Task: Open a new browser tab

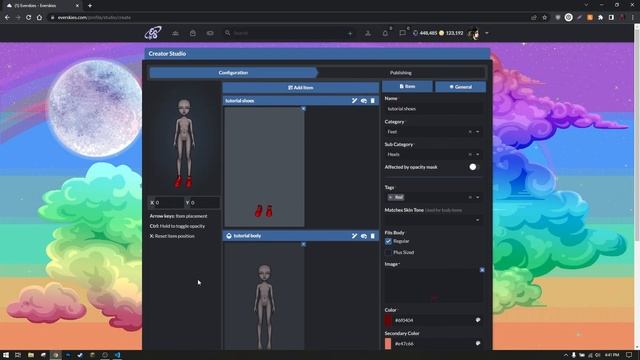Action: coord(90,6)
